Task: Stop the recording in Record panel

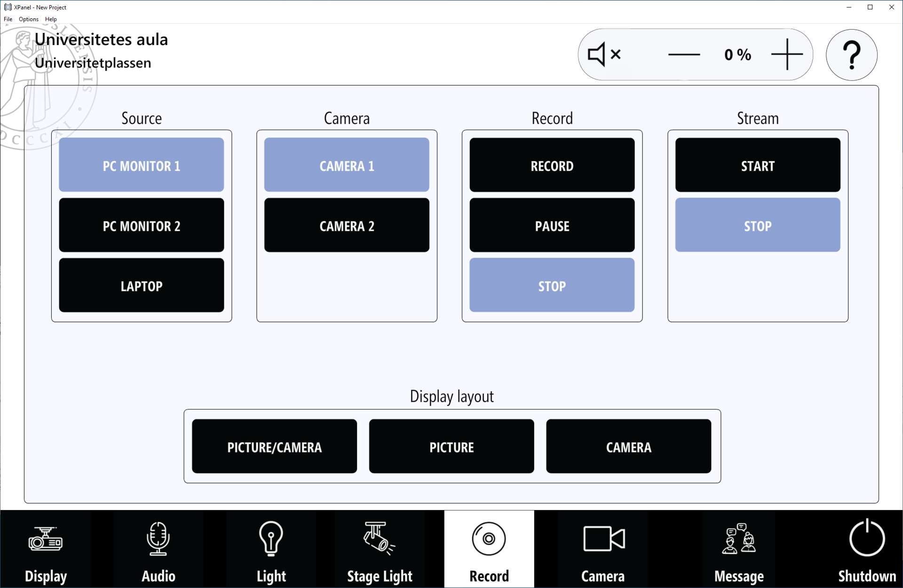Action: [x=552, y=285]
